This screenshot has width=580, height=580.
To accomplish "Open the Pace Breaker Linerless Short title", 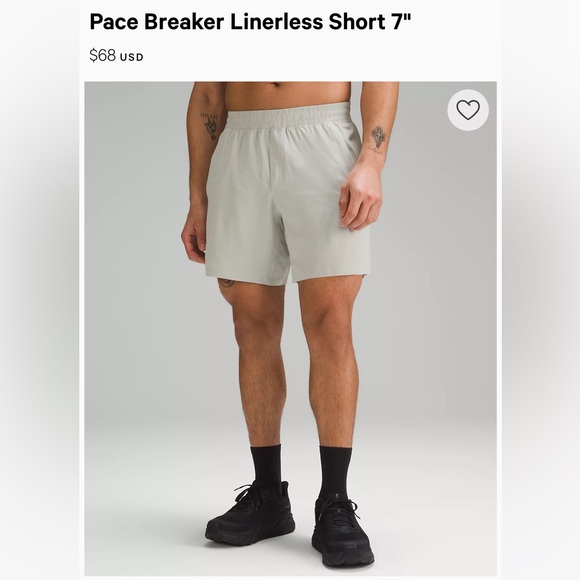I will tap(250, 22).
